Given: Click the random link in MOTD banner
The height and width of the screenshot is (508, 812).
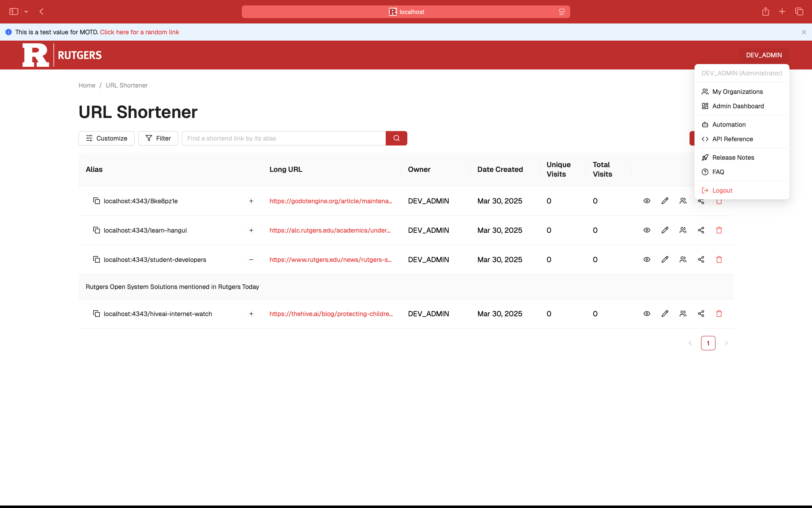Looking at the screenshot, I should (139, 32).
